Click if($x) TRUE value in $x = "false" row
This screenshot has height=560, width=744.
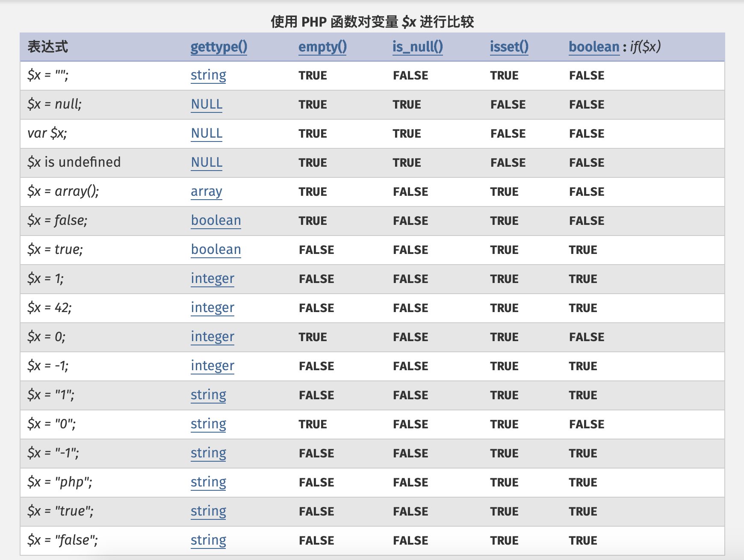(583, 541)
